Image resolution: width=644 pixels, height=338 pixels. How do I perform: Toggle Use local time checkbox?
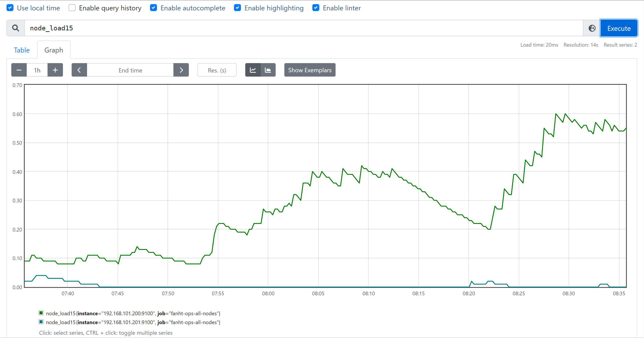point(10,8)
